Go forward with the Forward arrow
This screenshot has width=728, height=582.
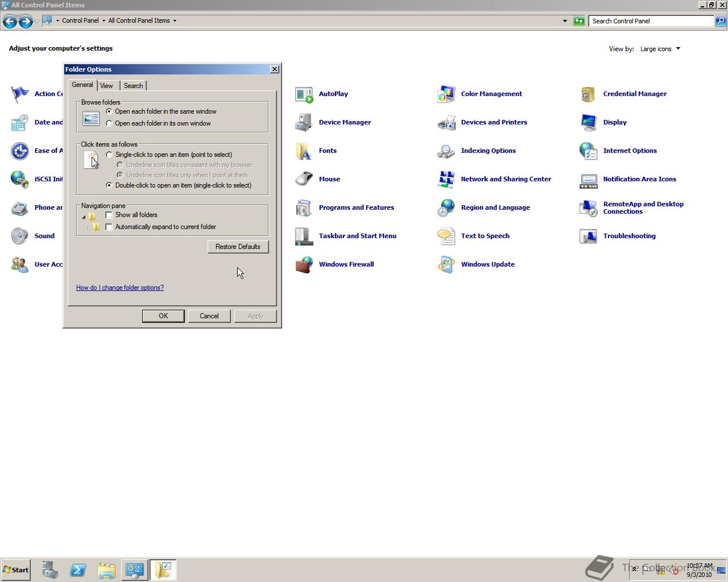[26, 22]
